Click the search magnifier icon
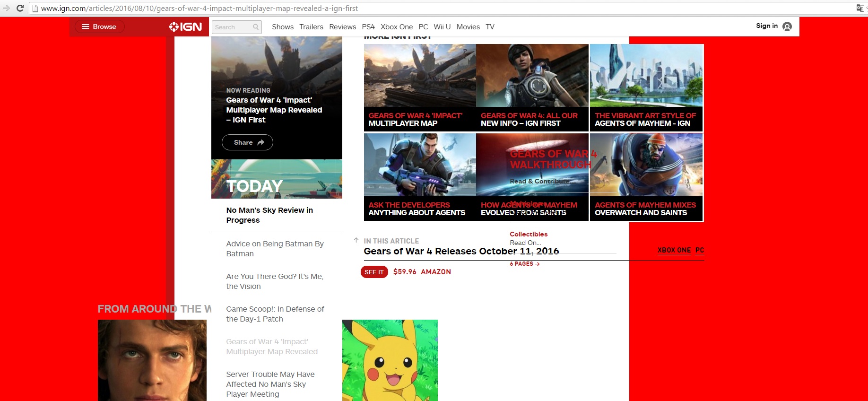This screenshot has height=401, width=868. click(x=256, y=27)
